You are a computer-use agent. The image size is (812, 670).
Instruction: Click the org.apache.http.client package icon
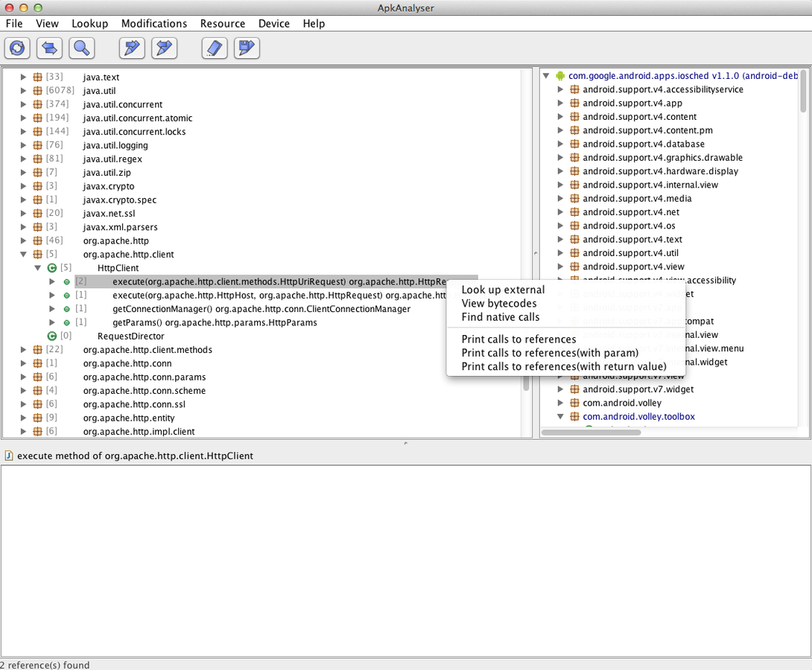[x=37, y=255]
